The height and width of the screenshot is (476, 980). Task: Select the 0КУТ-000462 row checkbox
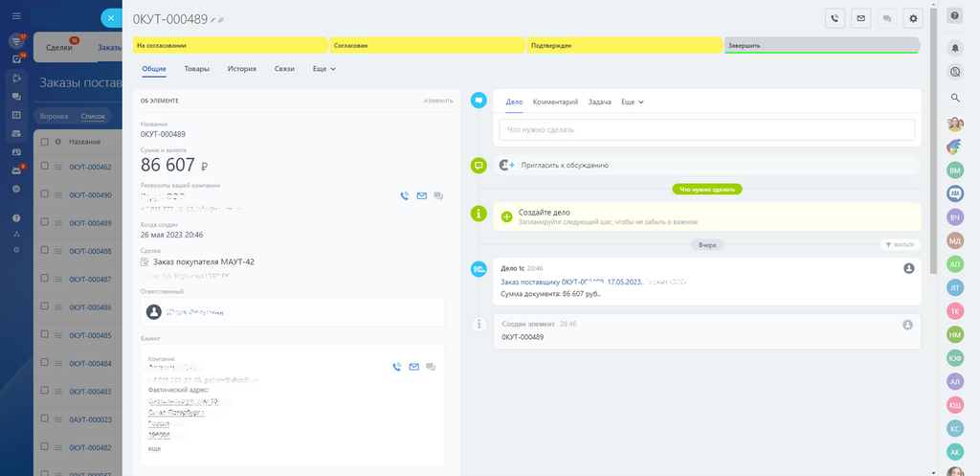(44, 166)
